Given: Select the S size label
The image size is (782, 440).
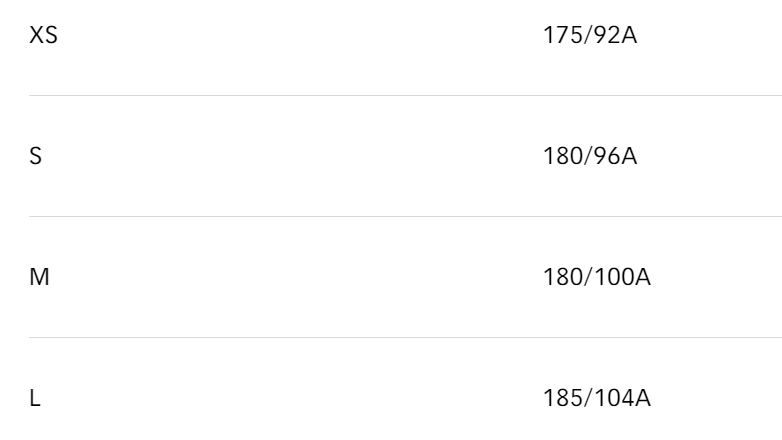Looking at the screenshot, I should (x=35, y=156).
